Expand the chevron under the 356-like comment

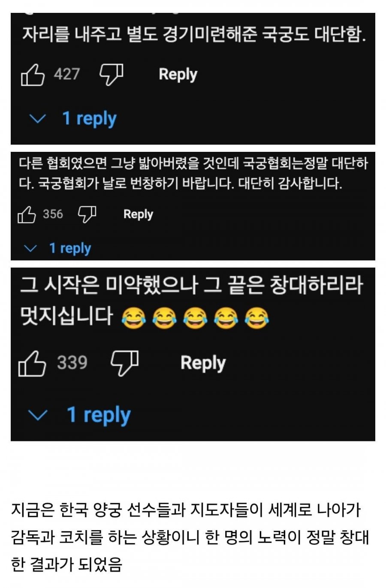point(30,248)
